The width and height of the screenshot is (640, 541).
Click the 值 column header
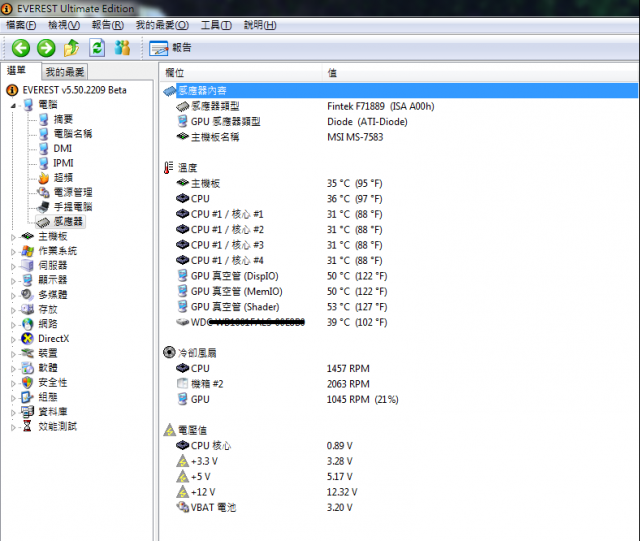point(481,73)
